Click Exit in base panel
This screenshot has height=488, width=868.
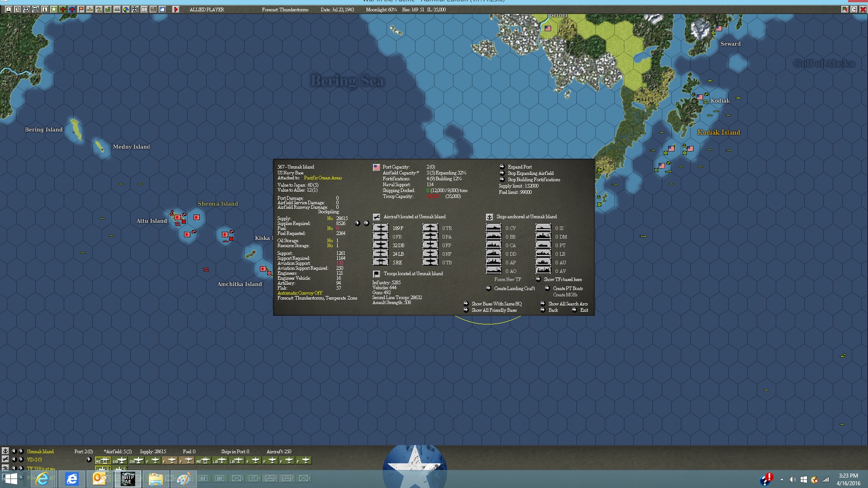[x=584, y=310]
